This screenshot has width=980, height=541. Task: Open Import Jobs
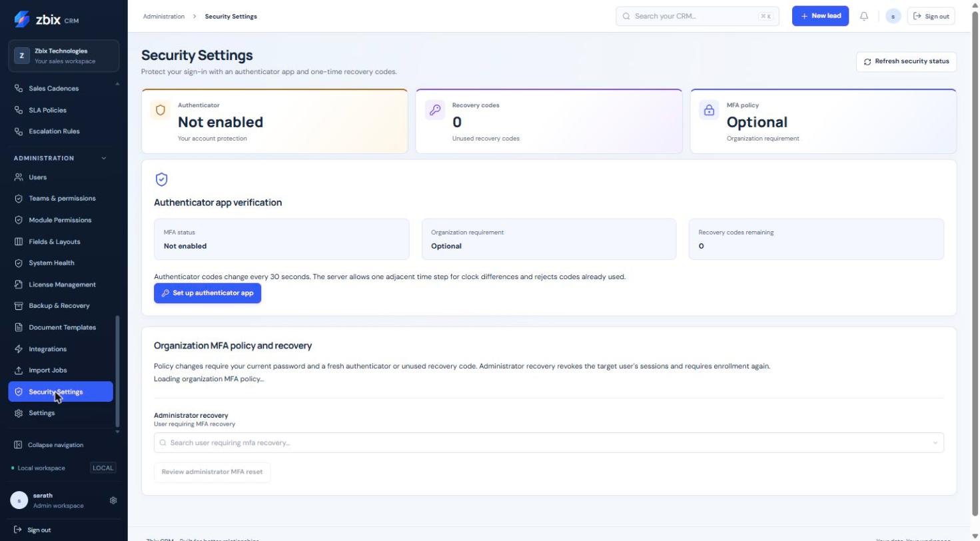(61, 370)
